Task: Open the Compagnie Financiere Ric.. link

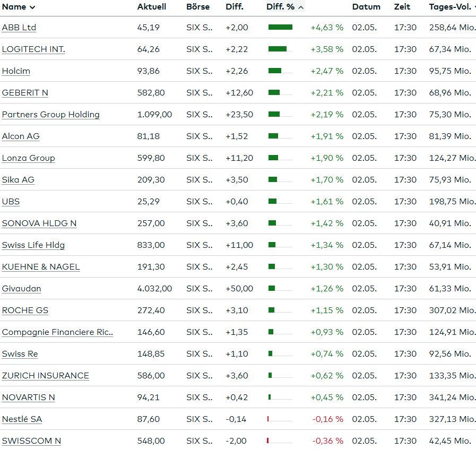Action: (x=57, y=332)
